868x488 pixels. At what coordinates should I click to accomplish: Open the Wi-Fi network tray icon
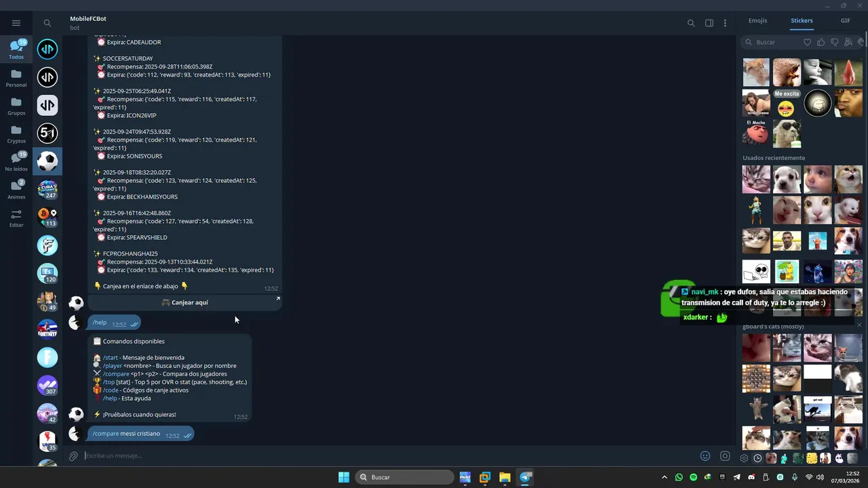[x=809, y=477]
